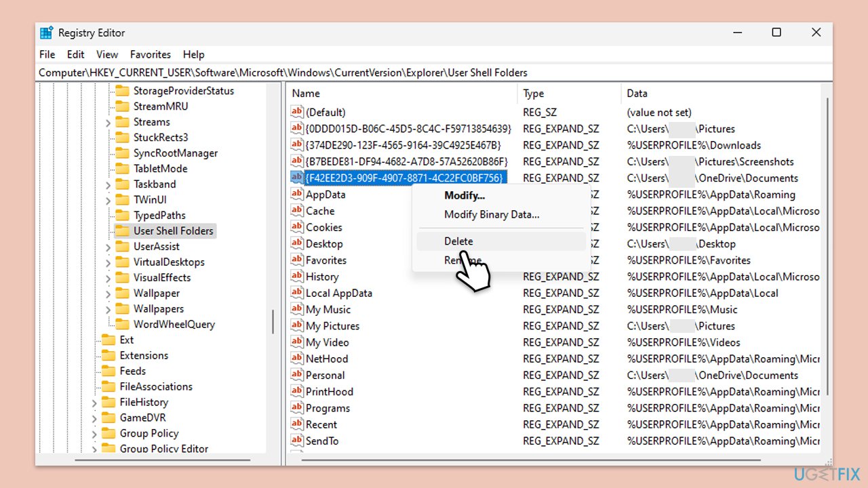The image size is (868, 488).
Task: Click the value icon for My Music
Action: coord(297,309)
